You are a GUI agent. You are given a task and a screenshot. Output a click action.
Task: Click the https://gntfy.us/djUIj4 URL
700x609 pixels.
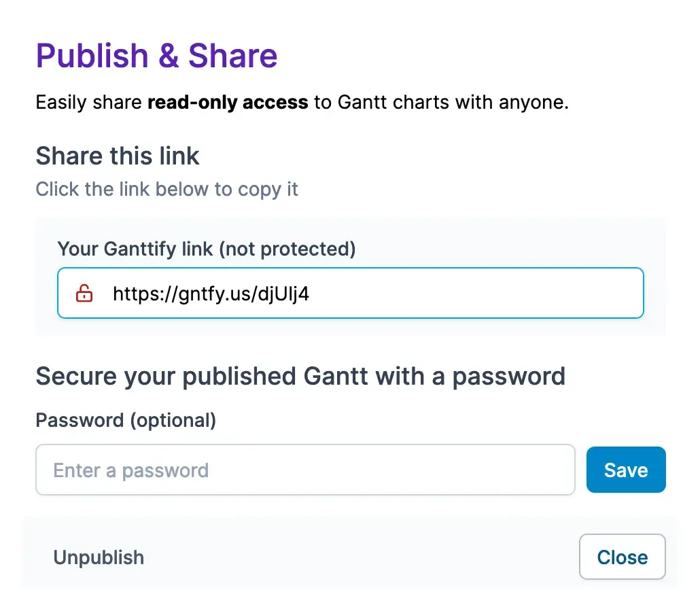click(211, 293)
